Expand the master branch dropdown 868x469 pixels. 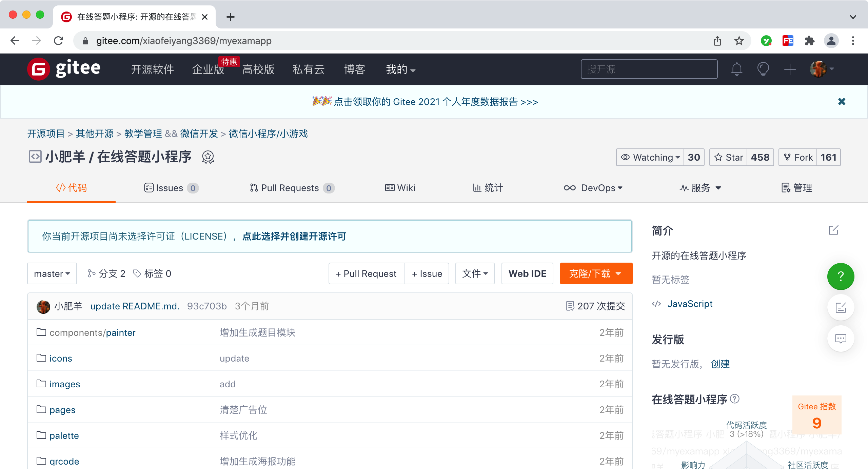(52, 273)
